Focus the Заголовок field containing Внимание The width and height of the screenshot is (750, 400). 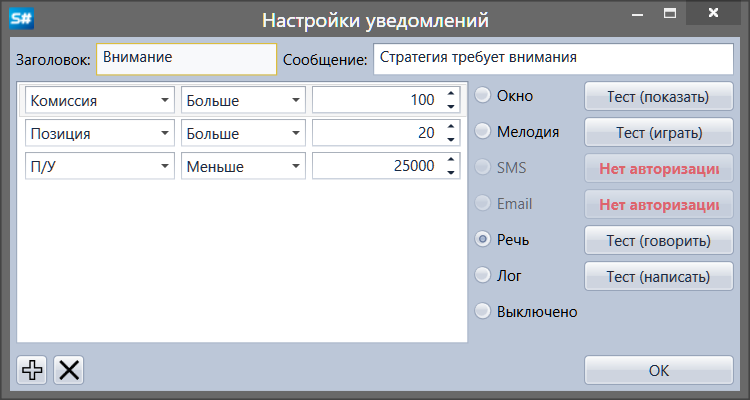(x=187, y=59)
